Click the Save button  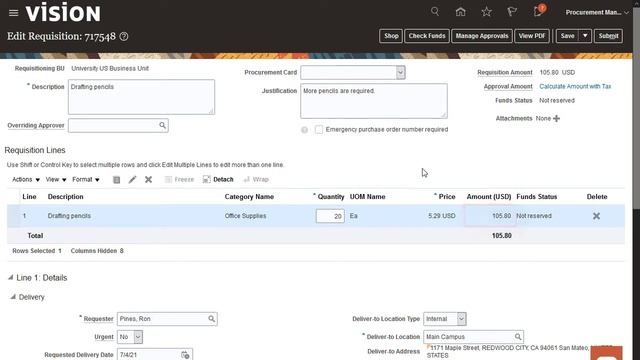tap(567, 36)
